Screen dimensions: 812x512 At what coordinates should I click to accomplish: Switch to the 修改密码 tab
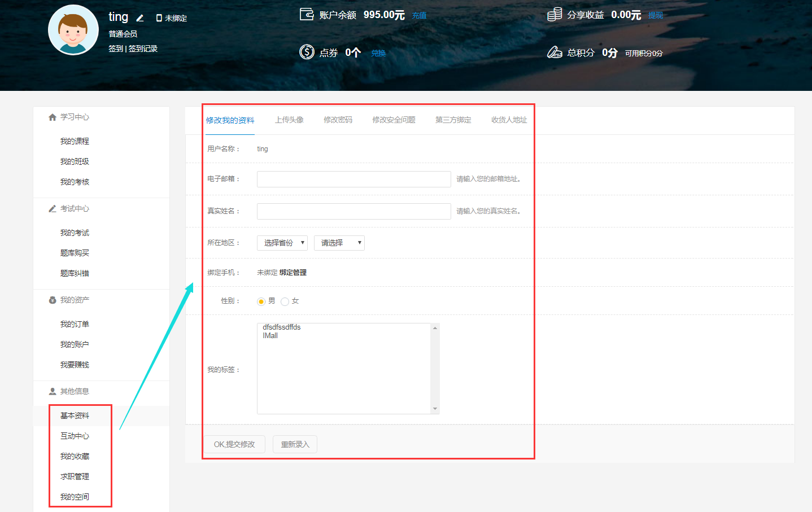338,120
